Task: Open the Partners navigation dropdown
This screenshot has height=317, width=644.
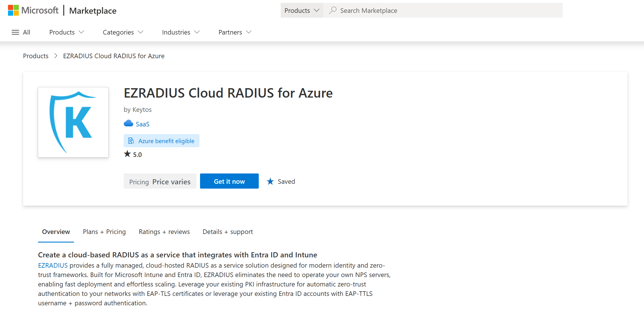Action: 235,32
